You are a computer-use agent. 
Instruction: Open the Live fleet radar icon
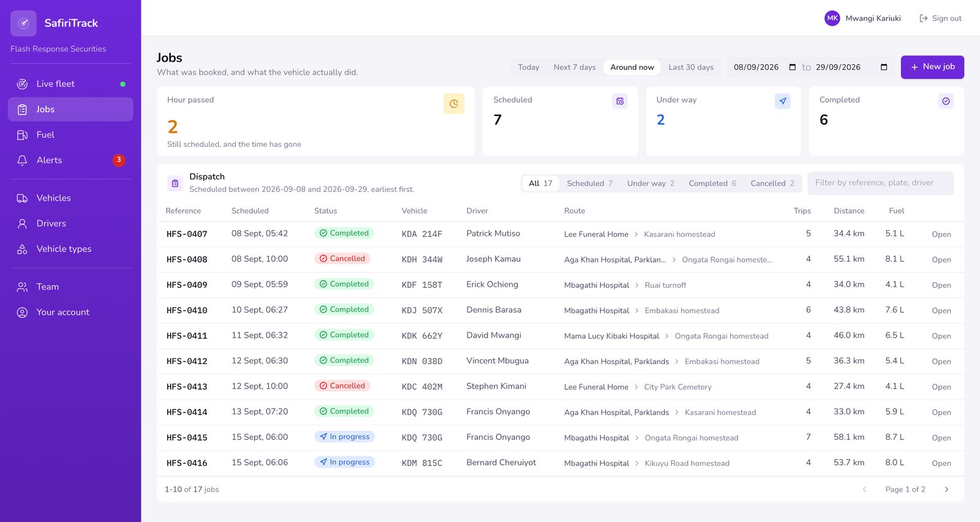pyautogui.click(x=22, y=84)
